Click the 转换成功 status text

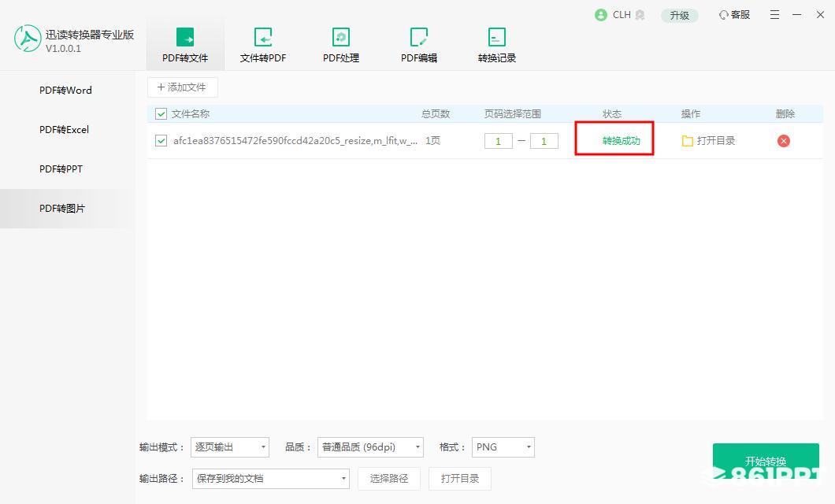[x=621, y=141]
